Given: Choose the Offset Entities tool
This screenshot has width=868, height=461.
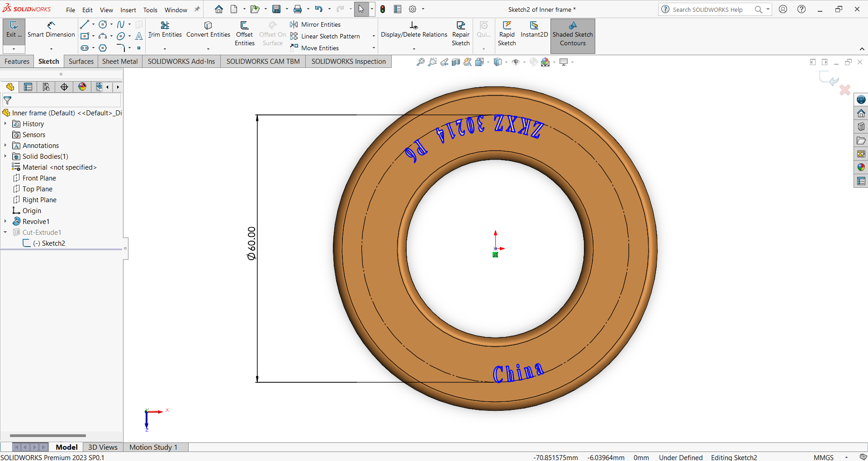Looking at the screenshot, I should tap(244, 33).
